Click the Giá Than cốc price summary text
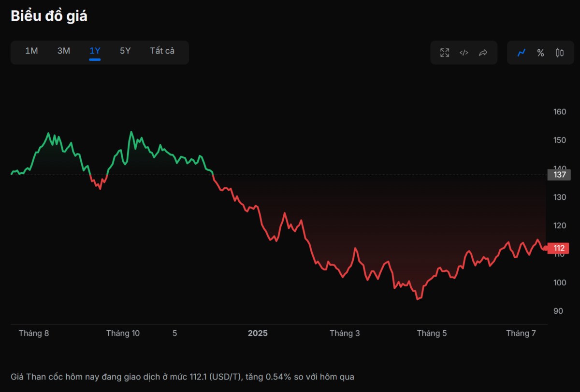Image resolution: width=580 pixels, height=392 pixels. coord(182,376)
